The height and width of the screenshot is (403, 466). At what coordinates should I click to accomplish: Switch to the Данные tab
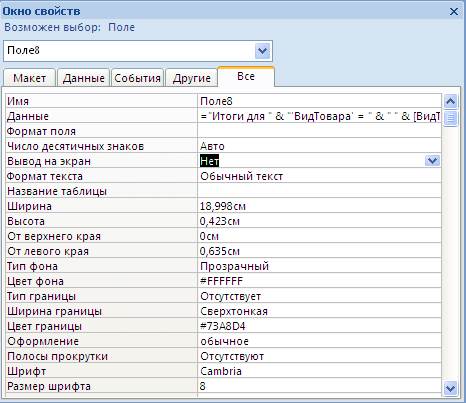pos(83,78)
